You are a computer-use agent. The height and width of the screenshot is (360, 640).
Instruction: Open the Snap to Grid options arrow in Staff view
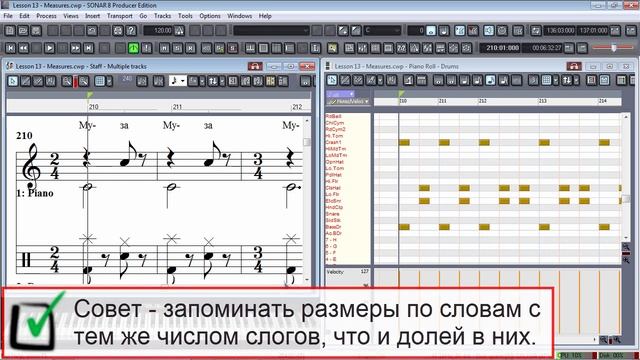coord(109,81)
